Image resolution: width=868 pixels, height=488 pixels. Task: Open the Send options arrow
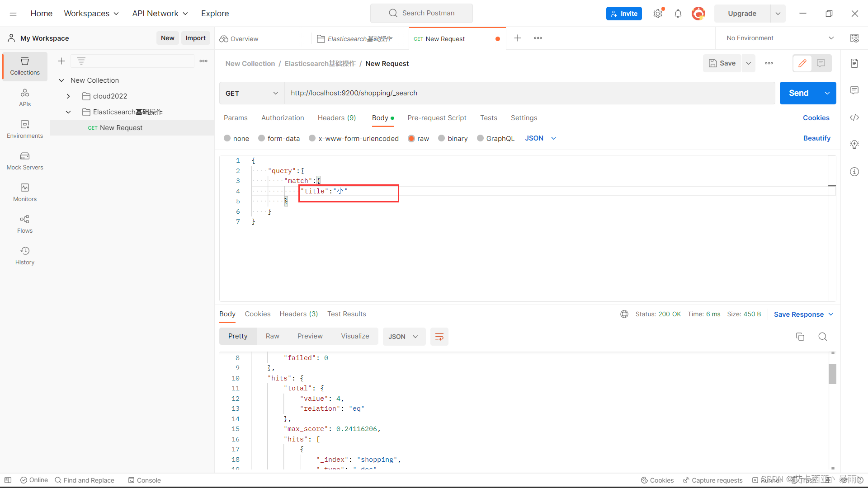pos(827,93)
